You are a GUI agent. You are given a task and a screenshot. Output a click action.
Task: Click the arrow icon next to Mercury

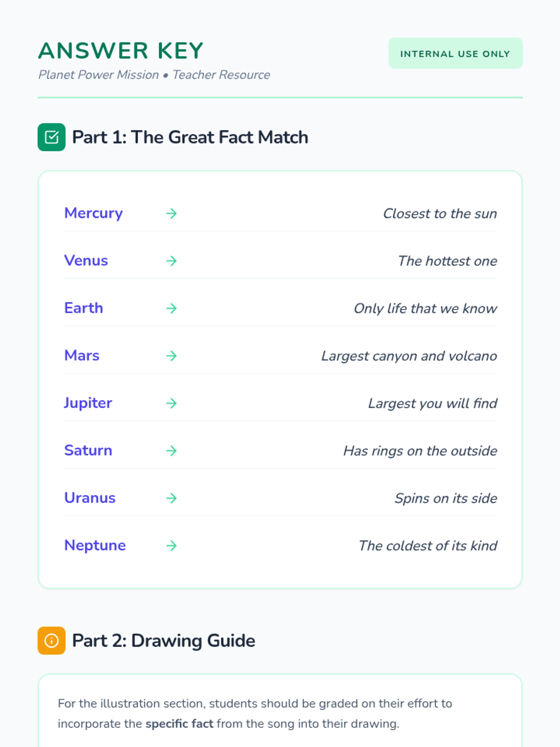coord(171,213)
